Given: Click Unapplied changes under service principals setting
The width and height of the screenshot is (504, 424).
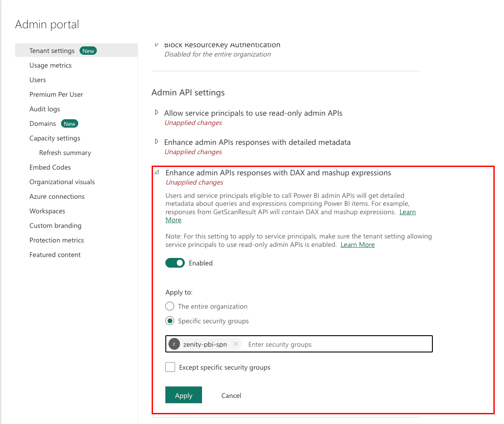Looking at the screenshot, I should click(x=193, y=123).
